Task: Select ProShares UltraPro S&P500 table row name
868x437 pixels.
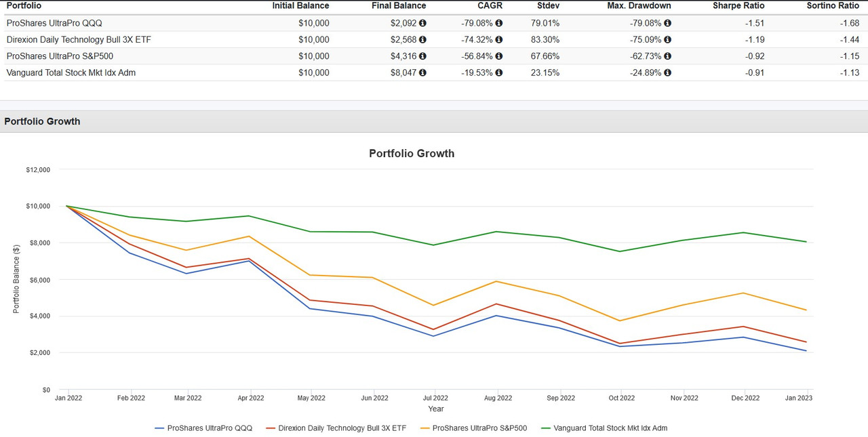Action: [60, 56]
